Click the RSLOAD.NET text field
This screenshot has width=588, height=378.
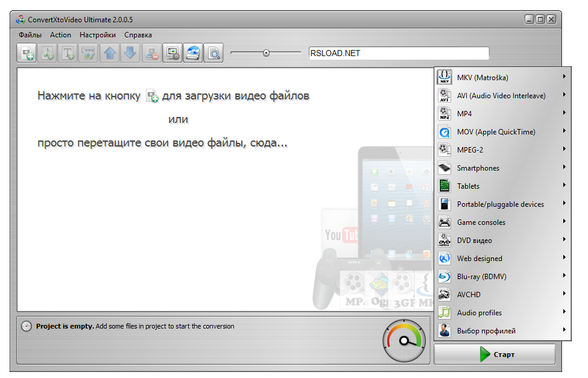[399, 53]
